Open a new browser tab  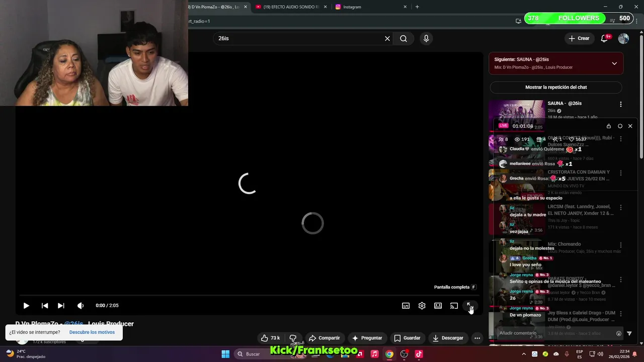[417, 7]
